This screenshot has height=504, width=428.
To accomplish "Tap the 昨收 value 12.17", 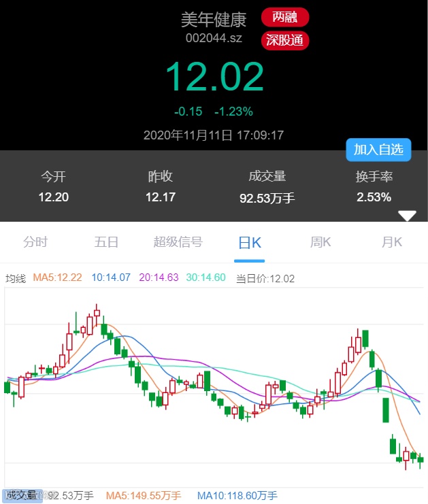I will 161,197.
